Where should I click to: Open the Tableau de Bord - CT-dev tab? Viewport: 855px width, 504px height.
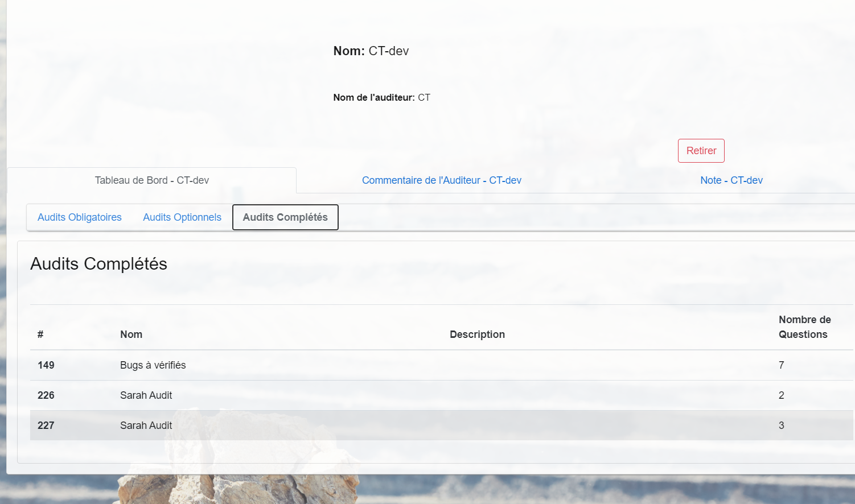[x=151, y=180]
